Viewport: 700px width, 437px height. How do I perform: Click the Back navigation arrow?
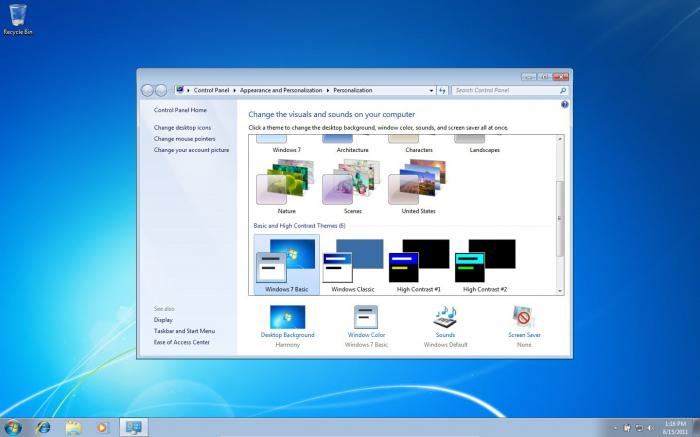(147, 90)
